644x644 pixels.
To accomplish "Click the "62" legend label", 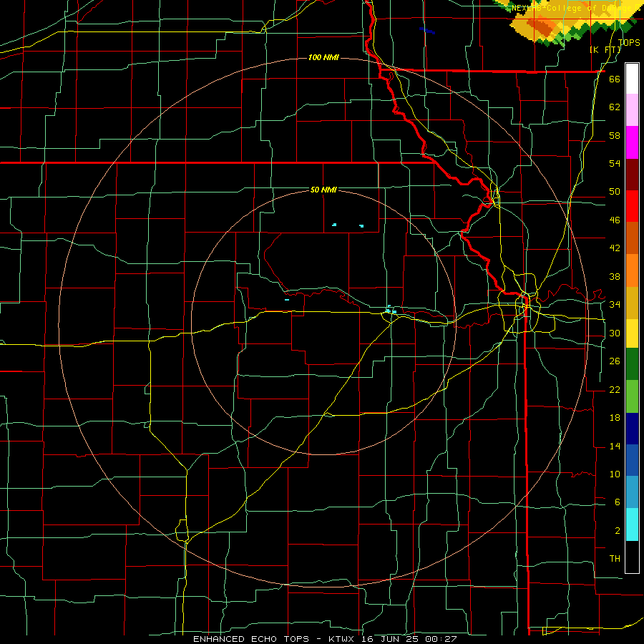I will (x=615, y=107).
